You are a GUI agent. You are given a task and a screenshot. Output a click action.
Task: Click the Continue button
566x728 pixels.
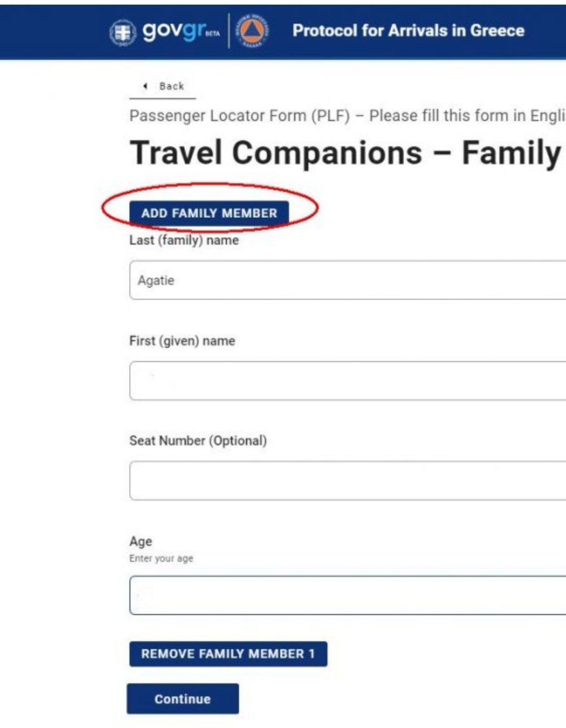[x=182, y=699]
